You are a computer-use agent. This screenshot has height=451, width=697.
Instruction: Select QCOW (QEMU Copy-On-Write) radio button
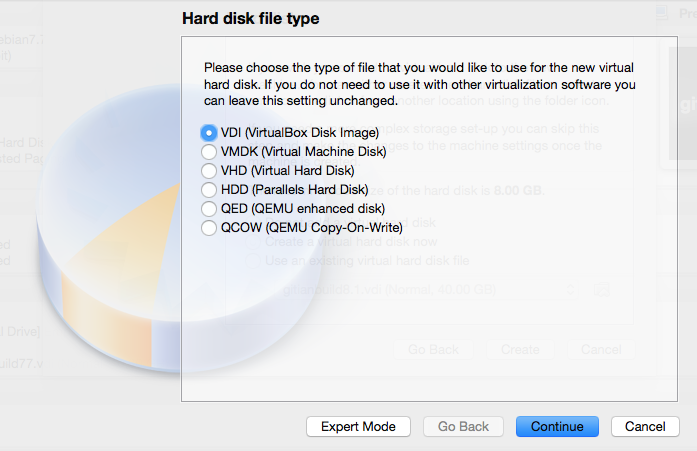208,228
